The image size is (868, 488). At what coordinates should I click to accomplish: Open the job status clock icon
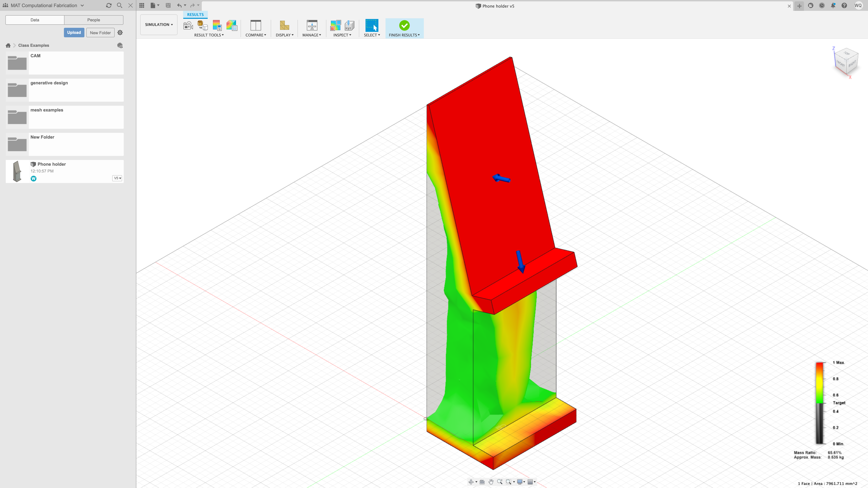pos(822,6)
